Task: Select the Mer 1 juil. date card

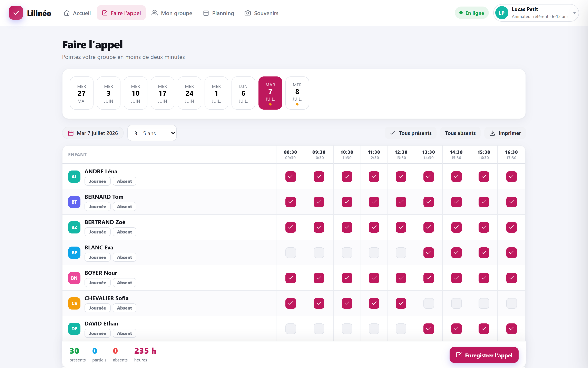Action: (x=216, y=93)
